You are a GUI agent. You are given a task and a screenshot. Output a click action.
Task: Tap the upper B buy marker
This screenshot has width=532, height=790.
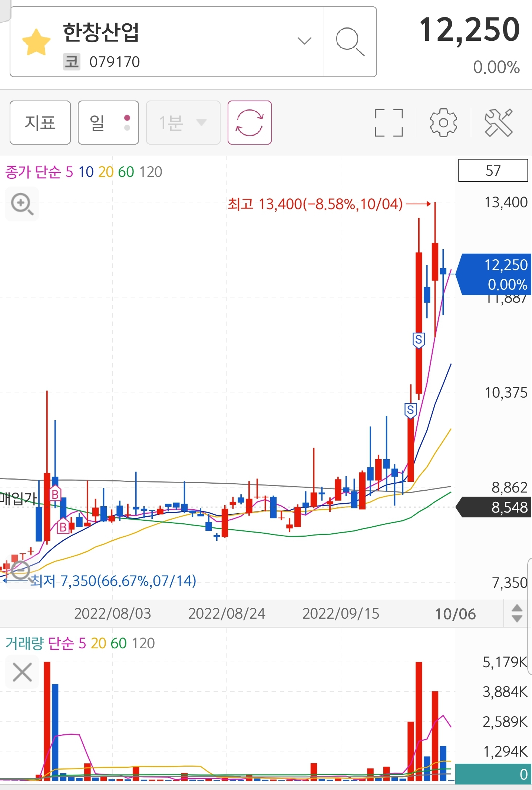55,494
